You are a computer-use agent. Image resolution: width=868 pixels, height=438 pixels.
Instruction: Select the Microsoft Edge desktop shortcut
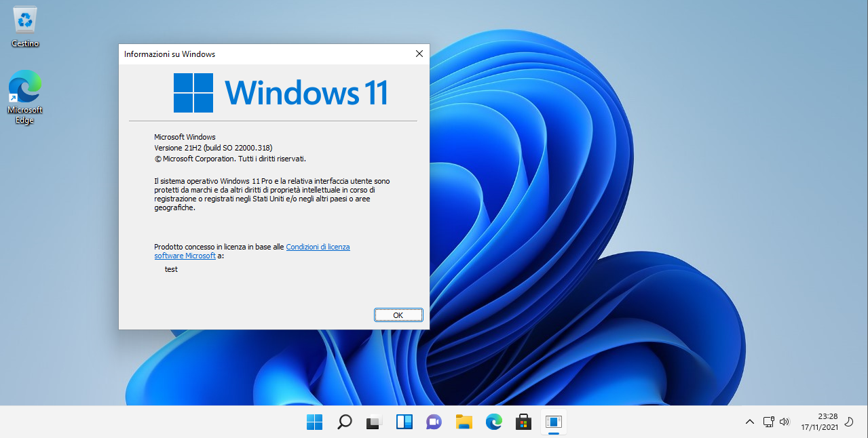(x=25, y=97)
